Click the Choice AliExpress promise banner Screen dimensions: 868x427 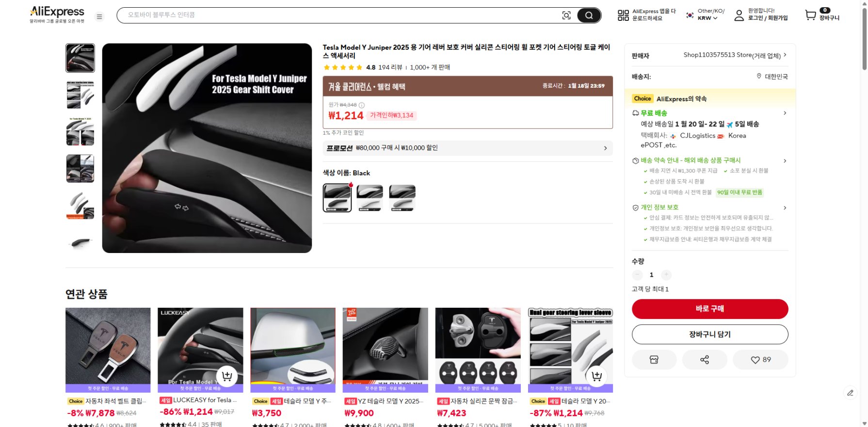tap(710, 98)
